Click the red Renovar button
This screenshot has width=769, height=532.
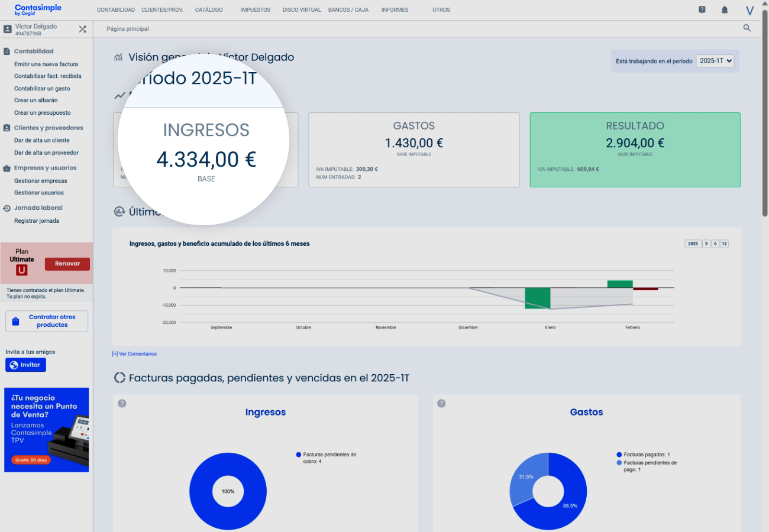click(67, 264)
